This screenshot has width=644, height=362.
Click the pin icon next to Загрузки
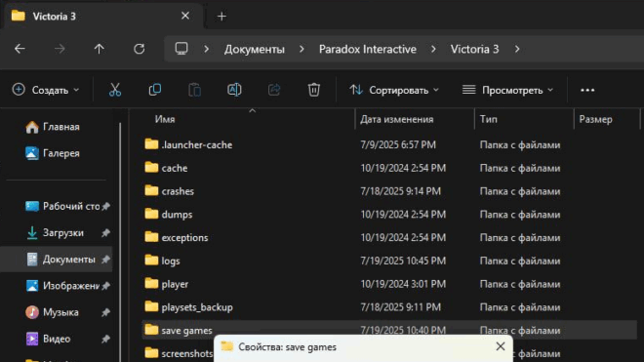(x=106, y=233)
